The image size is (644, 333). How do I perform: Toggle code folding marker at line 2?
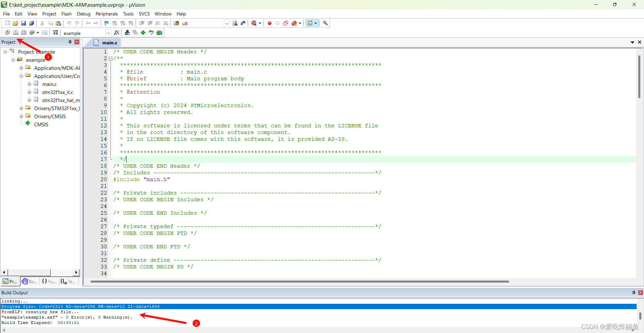coord(110,58)
